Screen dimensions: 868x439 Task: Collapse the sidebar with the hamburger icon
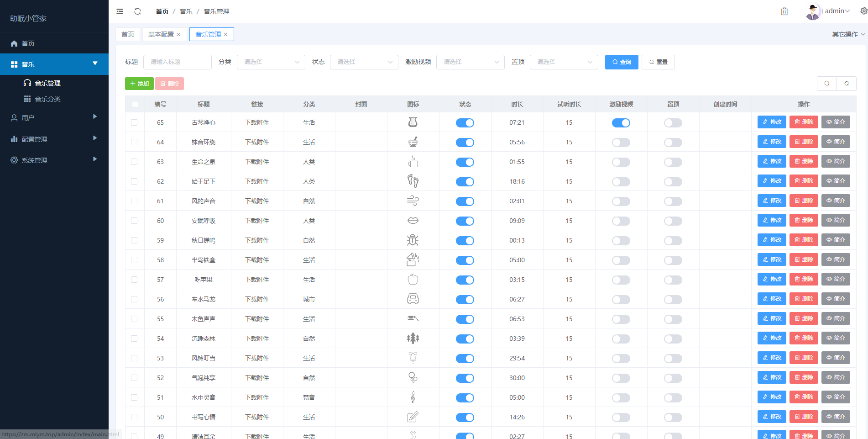120,11
